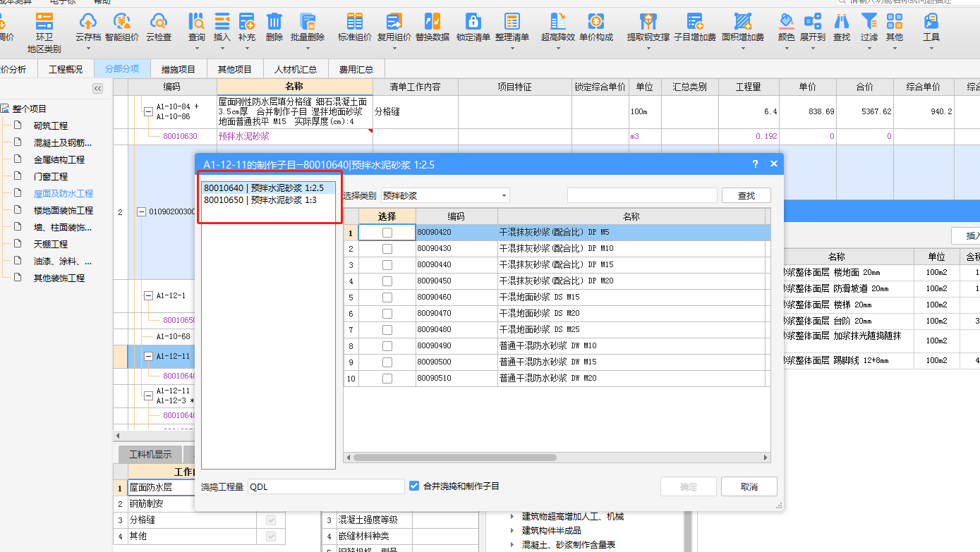980x552 pixels.
Task: Toggle 合并浇捣和制作子目 checkbox
Action: tap(414, 486)
